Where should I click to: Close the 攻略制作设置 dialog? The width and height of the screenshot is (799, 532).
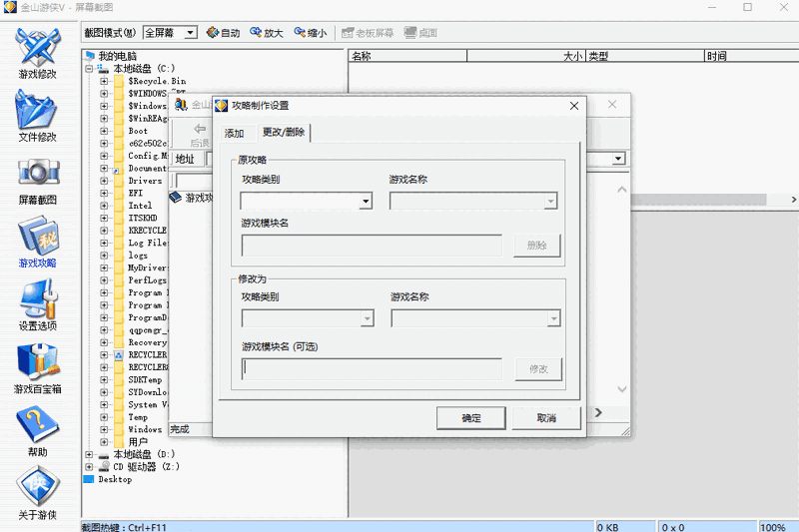574,106
